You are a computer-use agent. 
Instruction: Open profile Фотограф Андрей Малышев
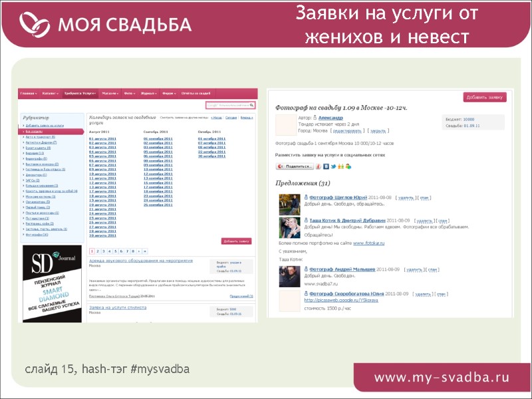click(342, 269)
